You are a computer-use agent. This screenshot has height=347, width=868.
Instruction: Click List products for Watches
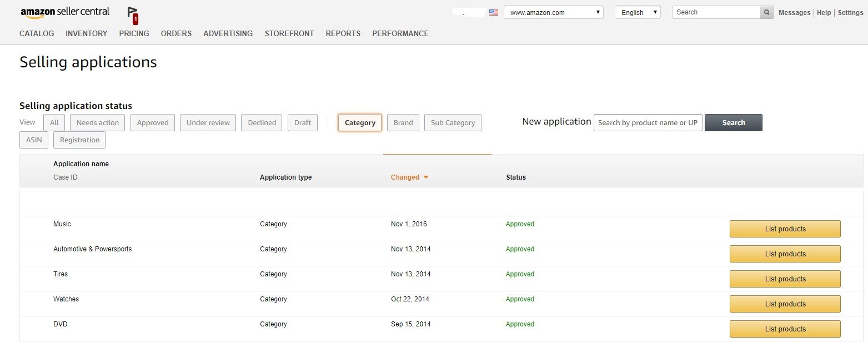click(x=785, y=304)
